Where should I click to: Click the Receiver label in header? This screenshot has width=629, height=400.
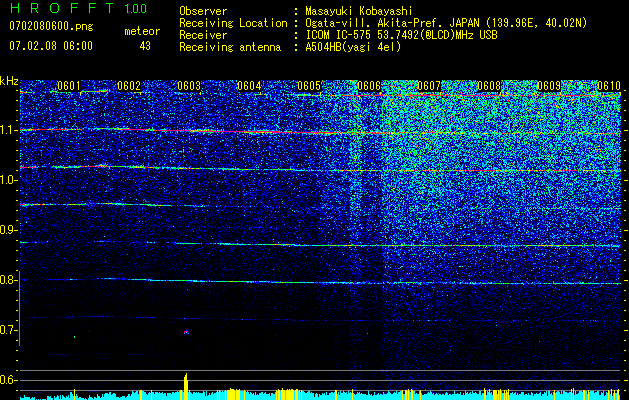[203, 36]
